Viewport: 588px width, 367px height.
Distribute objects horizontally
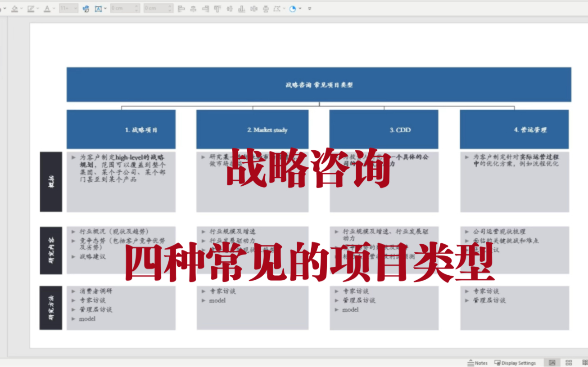(254, 9)
